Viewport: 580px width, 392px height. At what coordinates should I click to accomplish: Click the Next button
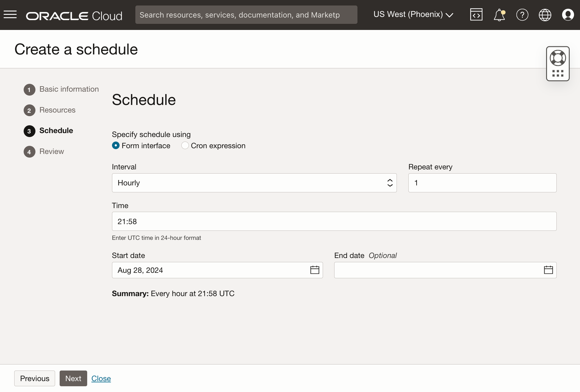pyautogui.click(x=73, y=378)
